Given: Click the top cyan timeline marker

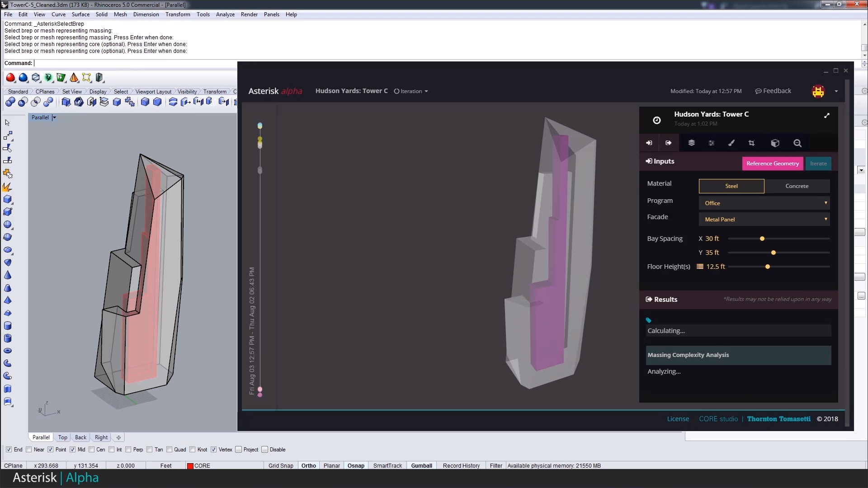Looking at the screenshot, I should [260, 126].
